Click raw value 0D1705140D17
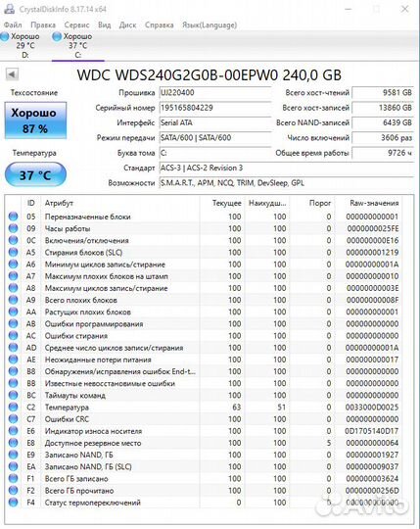 click(372, 431)
